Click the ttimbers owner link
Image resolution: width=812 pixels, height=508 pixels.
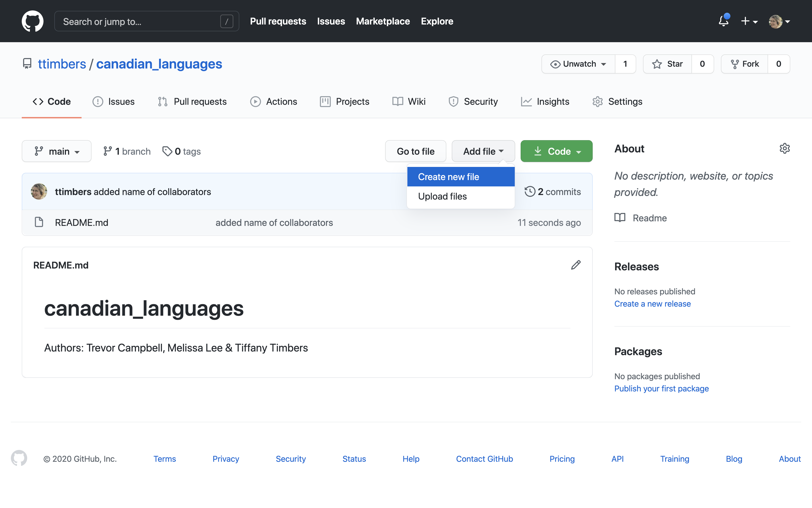pos(62,64)
